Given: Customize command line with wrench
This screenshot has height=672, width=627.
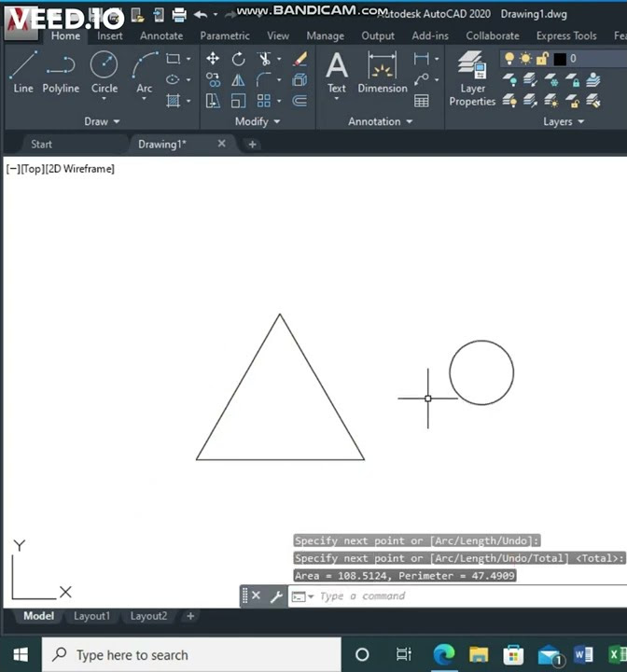Looking at the screenshot, I should click(276, 596).
